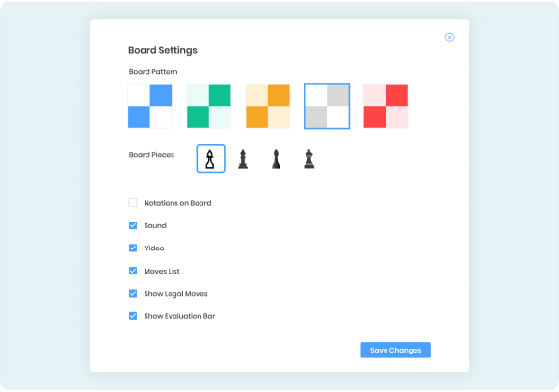The image size is (559, 392).
Task: Click the Show Evaluation Bar label text
Action: coord(179,316)
